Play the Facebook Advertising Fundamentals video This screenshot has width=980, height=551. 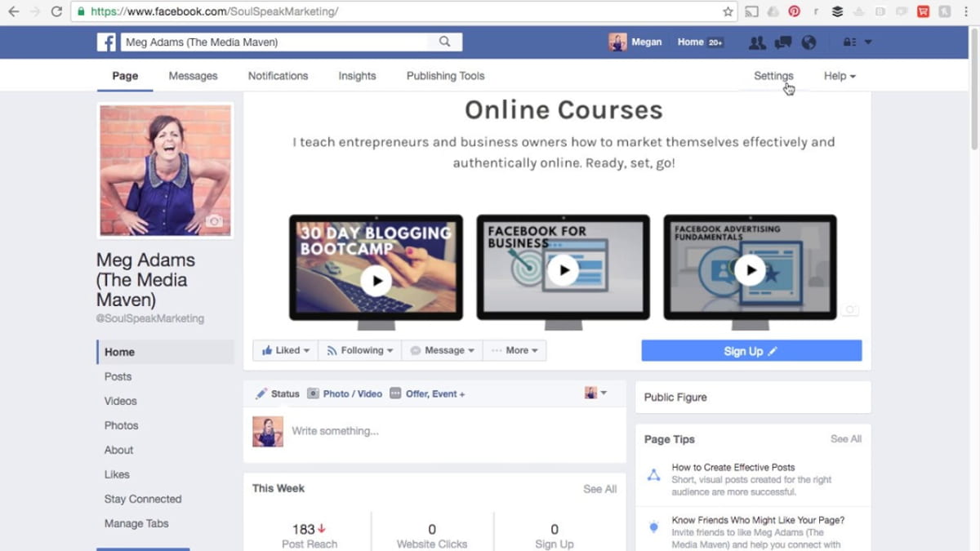[750, 270]
